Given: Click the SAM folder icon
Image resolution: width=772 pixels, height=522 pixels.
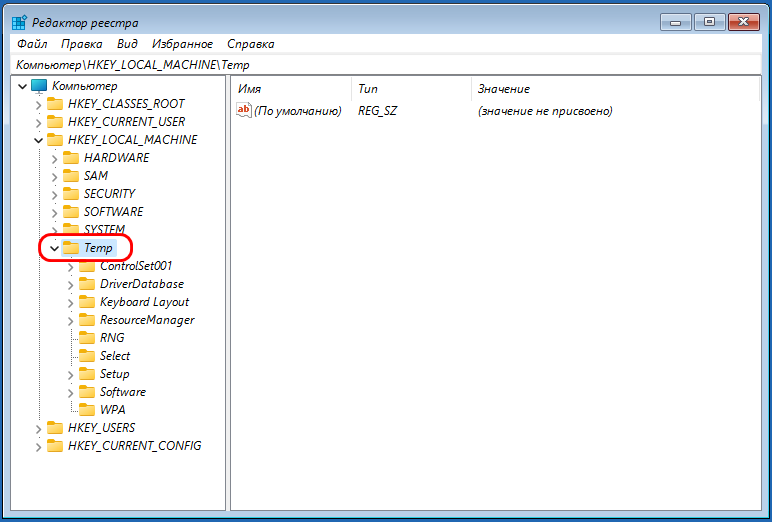Looking at the screenshot, I should pyautogui.click(x=71, y=176).
